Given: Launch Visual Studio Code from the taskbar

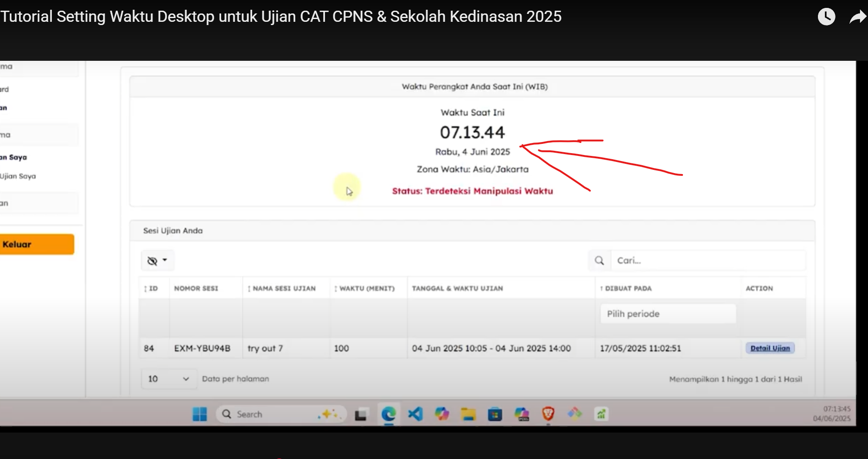Looking at the screenshot, I should pos(415,414).
